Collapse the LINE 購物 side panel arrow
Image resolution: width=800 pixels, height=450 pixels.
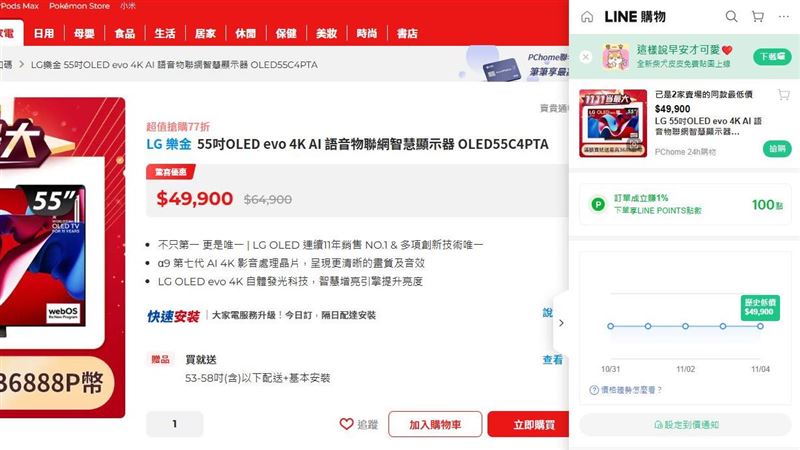561,323
